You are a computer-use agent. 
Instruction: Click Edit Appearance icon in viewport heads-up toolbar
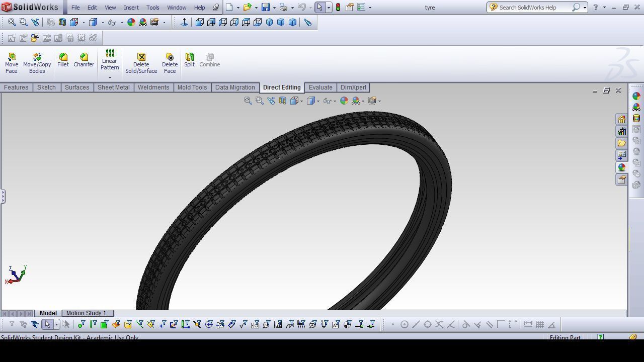(344, 101)
